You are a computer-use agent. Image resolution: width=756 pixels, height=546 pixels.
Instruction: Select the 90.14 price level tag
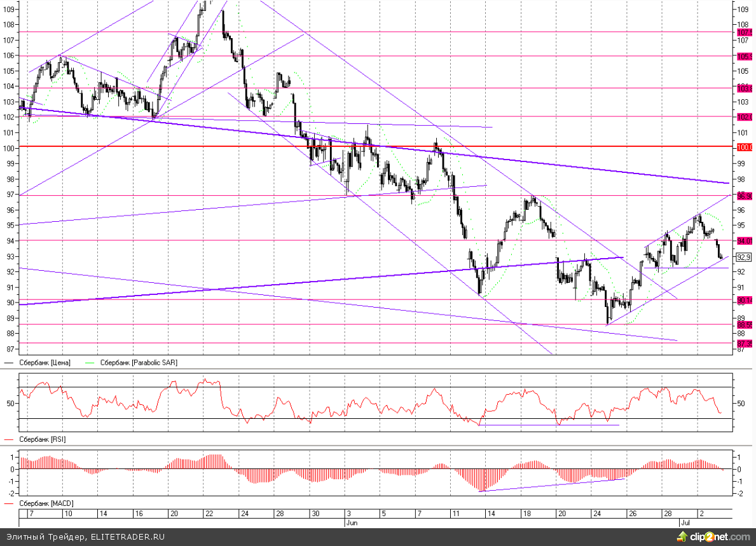tap(745, 300)
